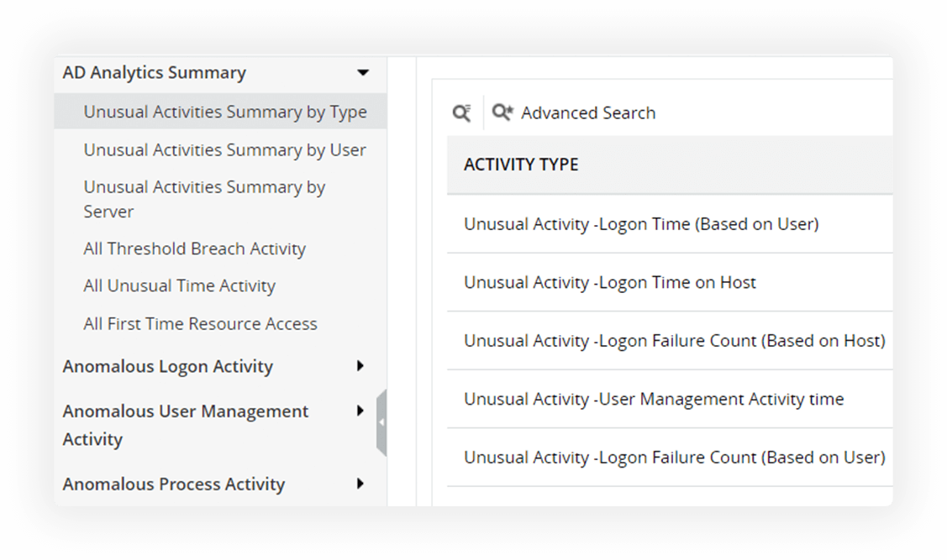Click the arrow icon next to Anomalous Process Activity
Viewport: 947px width, 560px height.
[360, 484]
